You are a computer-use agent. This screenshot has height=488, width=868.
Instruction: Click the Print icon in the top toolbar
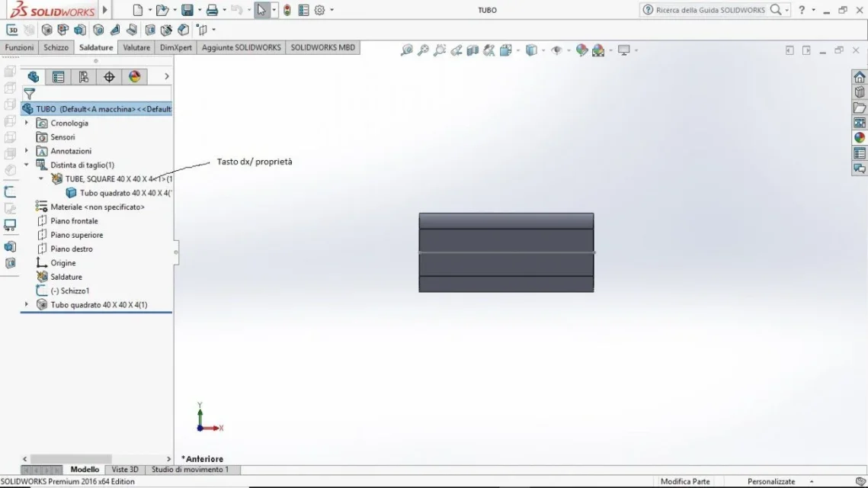pyautogui.click(x=212, y=10)
